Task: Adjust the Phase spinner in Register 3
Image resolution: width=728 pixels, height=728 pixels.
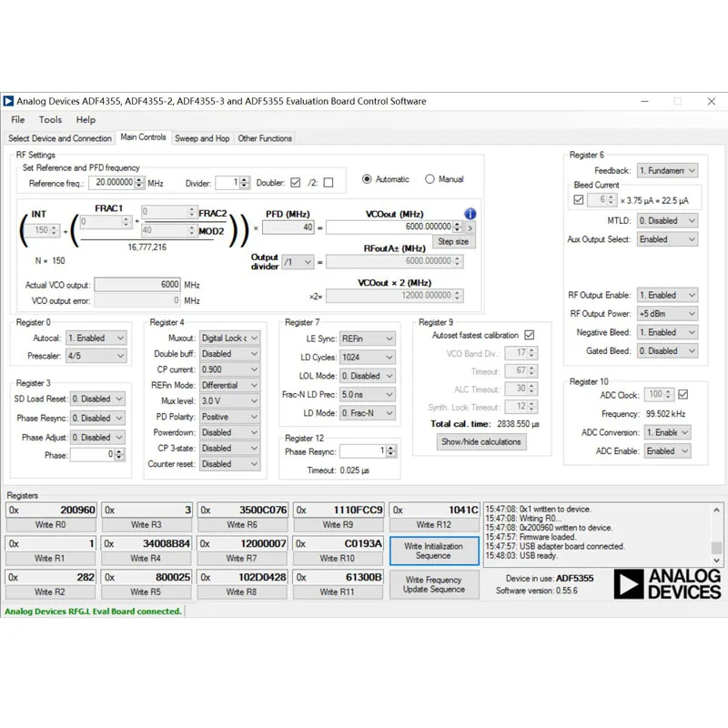Action: tap(119, 454)
